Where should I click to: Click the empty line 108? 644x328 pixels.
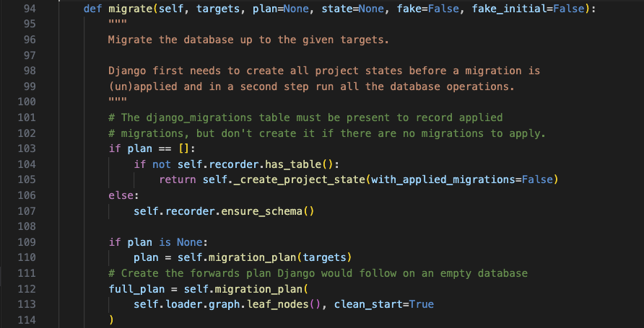[x=328, y=226]
